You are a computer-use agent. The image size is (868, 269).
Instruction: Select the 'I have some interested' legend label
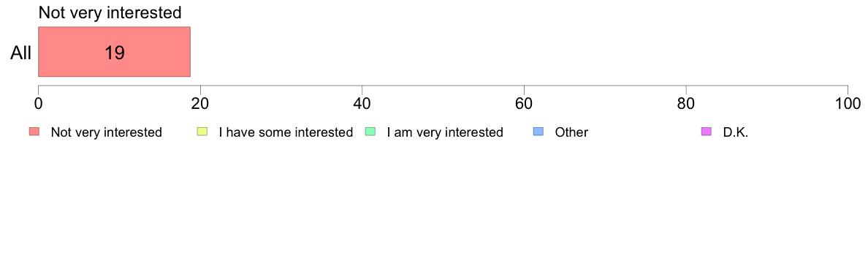[x=286, y=132]
